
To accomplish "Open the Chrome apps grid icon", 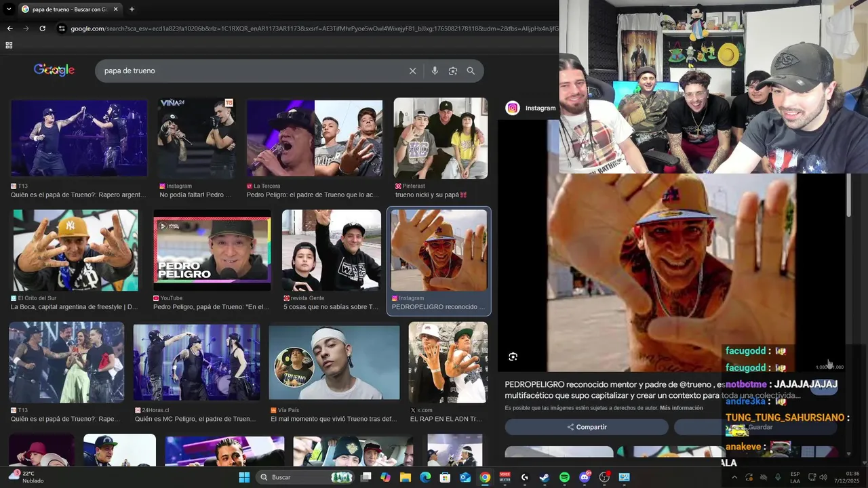I will [9, 45].
